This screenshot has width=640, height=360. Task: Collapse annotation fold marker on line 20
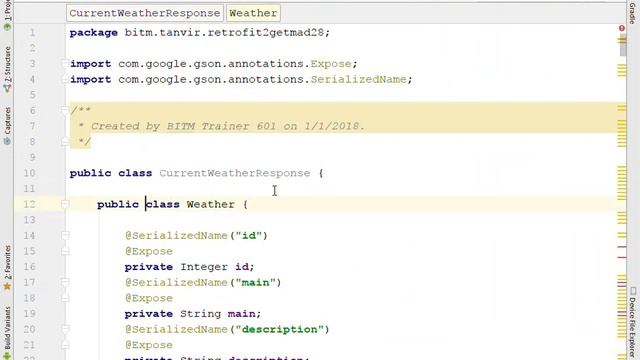(x=65, y=329)
